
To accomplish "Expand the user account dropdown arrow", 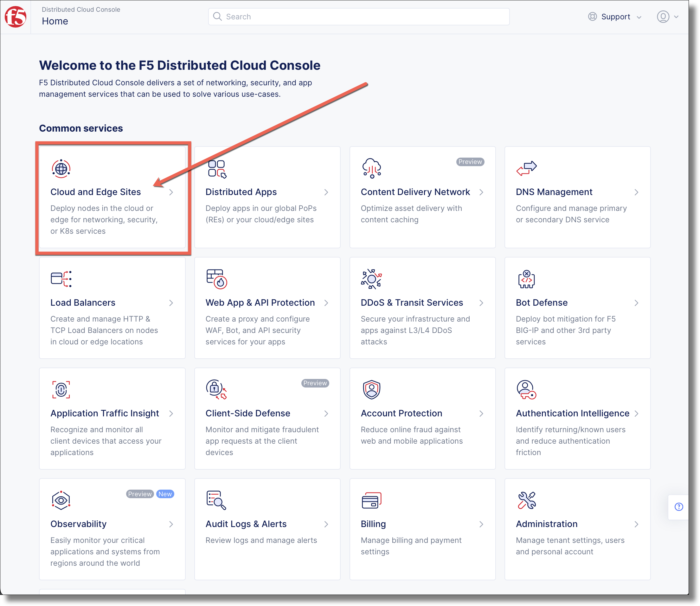I will pyautogui.click(x=676, y=17).
